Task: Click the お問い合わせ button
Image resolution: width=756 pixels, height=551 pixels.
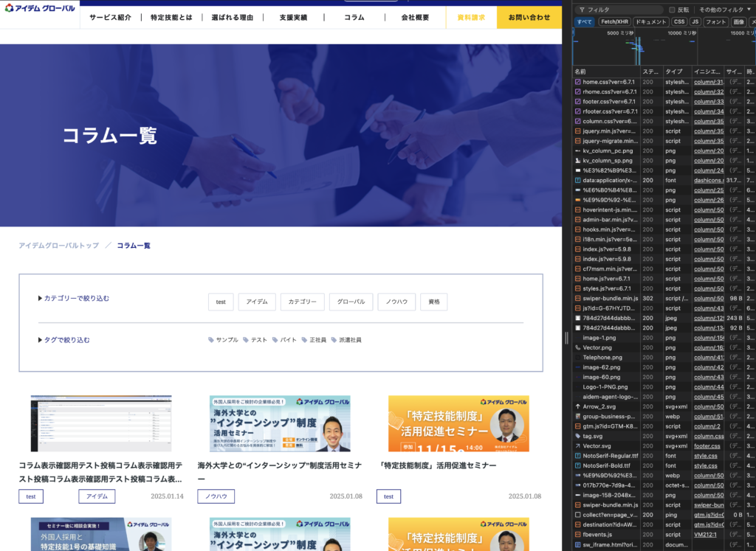Action: [529, 18]
